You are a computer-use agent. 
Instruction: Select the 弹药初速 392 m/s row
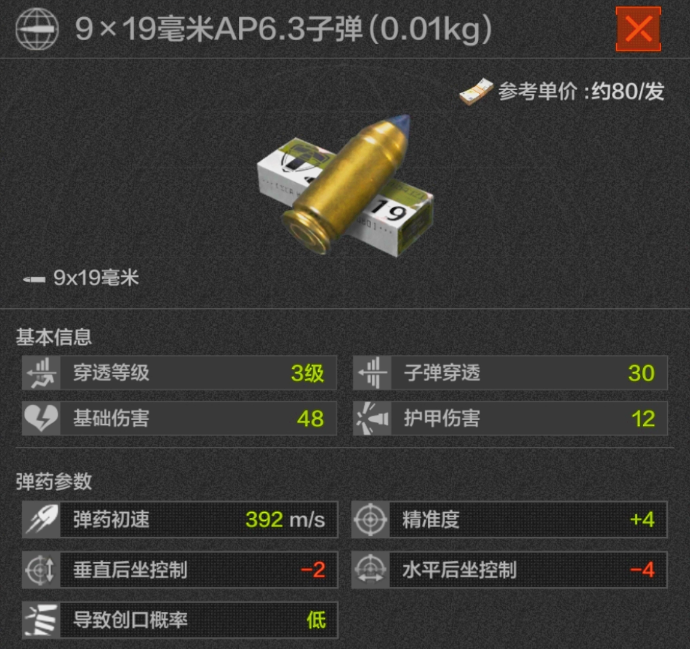(180, 520)
